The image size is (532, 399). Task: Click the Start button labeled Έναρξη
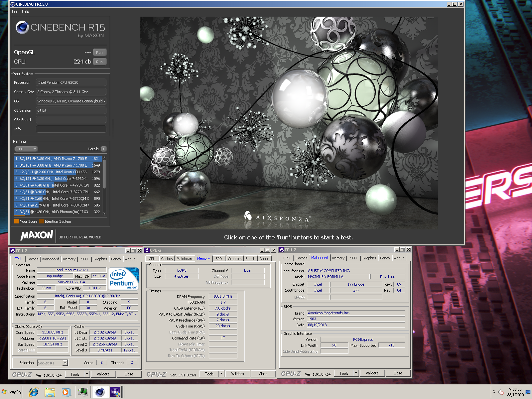pyautogui.click(x=11, y=392)
